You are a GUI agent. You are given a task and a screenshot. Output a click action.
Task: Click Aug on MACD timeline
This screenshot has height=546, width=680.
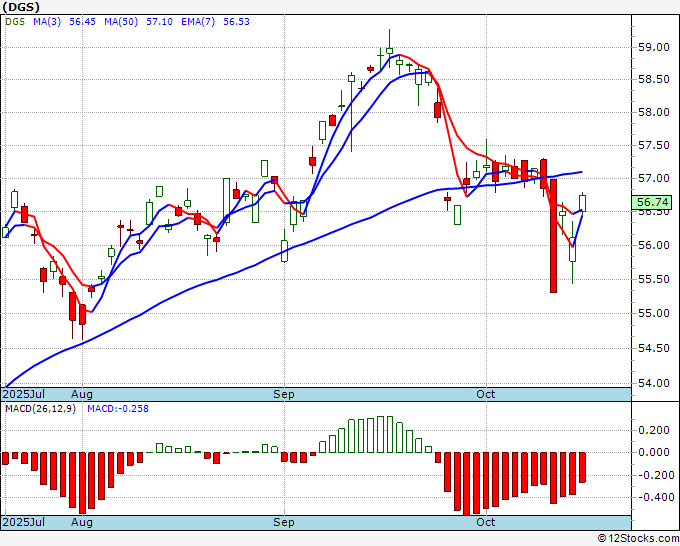[82, 522]
